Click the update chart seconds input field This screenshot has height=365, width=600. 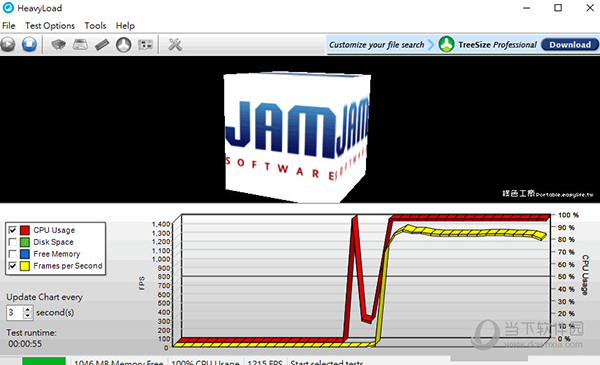[x=15, y=313]
